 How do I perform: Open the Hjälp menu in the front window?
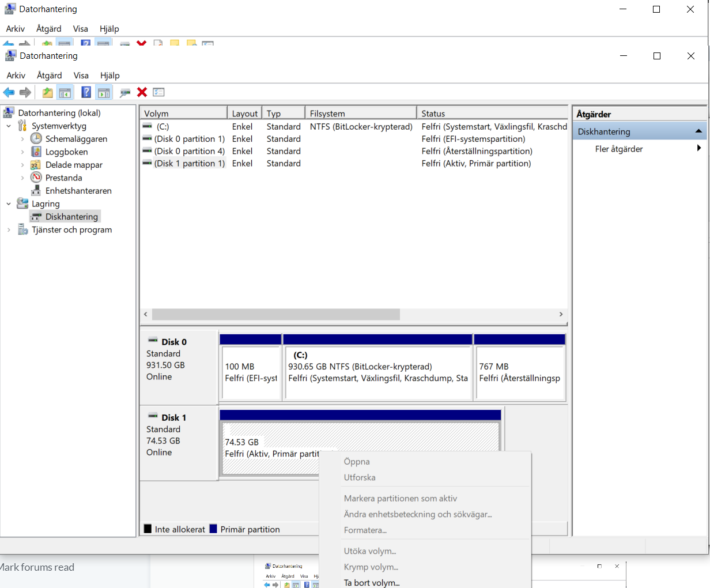click(x=110, y=75)
